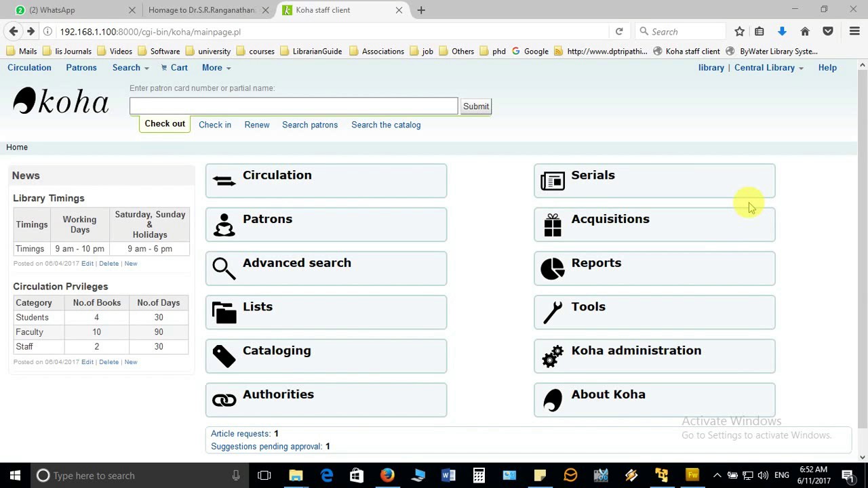Screen dimensions: 868x488
Task: Open the Firefox downloads arrow icon
Action: pyautogui.click(x=782, y=32)
